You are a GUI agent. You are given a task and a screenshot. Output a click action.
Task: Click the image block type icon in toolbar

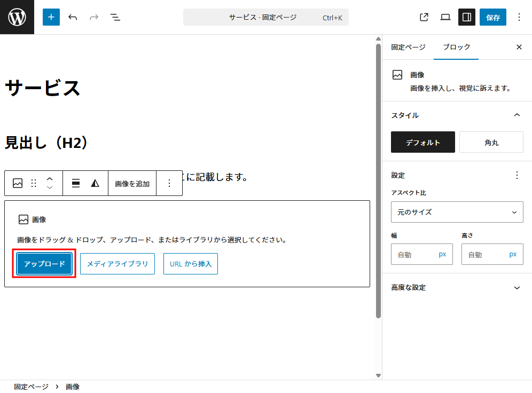(18, 183)
